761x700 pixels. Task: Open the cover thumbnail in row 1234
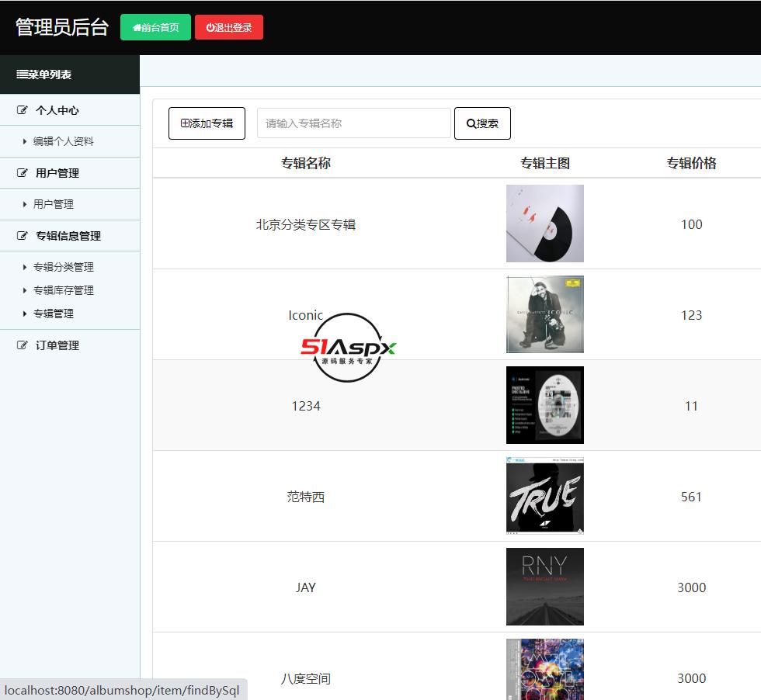(x=545, y=405)
